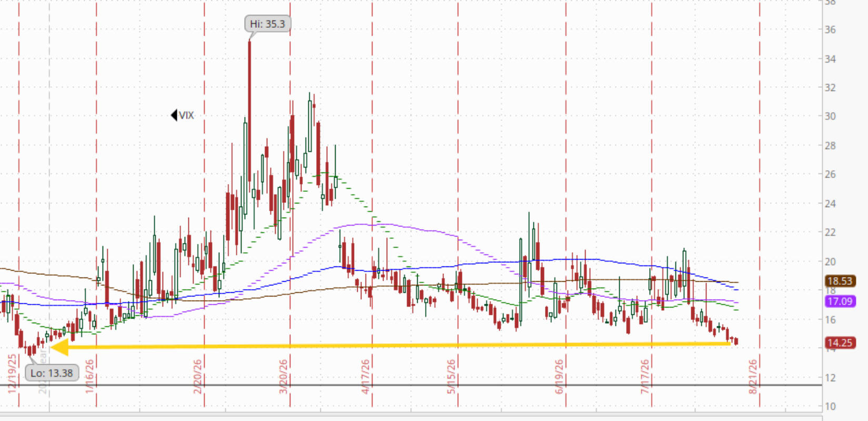Click the 16 value on price axis
868x421 pixels.
[830, 320]
